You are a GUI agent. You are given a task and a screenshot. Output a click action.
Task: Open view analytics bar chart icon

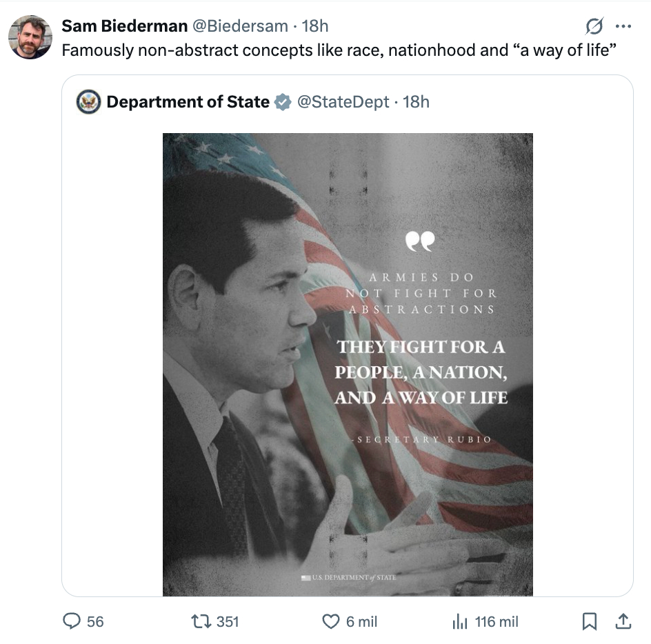coord(460,621)
